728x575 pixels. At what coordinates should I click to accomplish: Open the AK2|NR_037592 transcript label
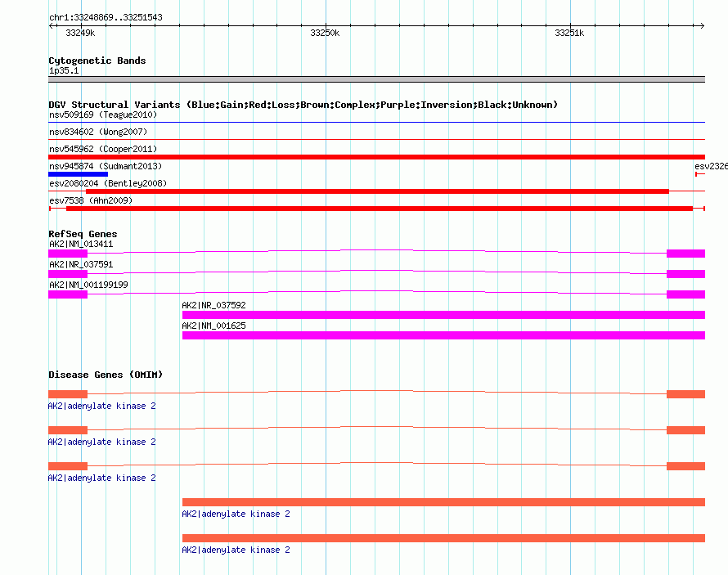pyautogui.click(x=214, y=305)
